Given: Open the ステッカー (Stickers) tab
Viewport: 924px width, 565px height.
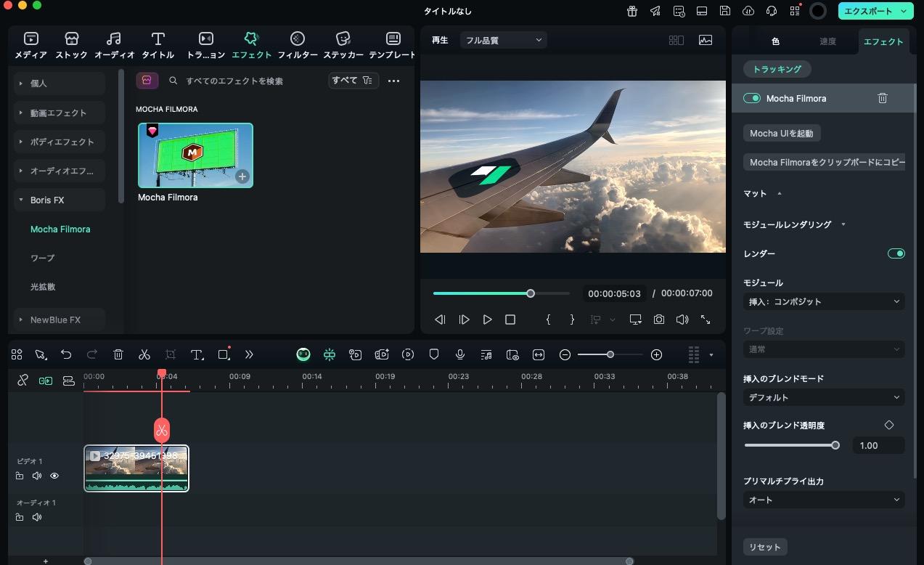Looking at the screenshot, I should click(x=343, y=45).
